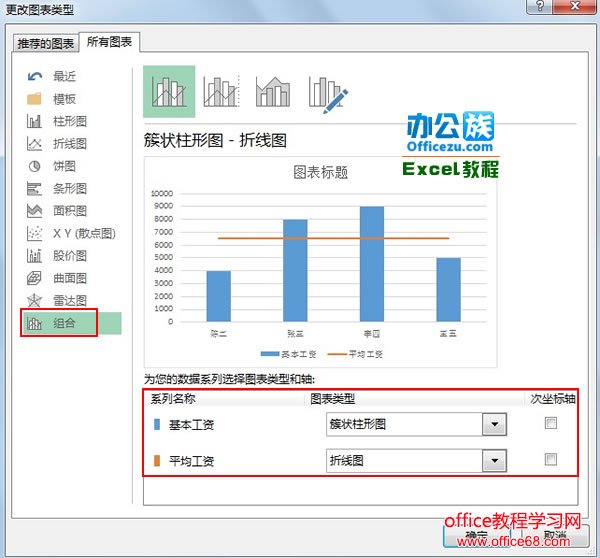The image size is (600, 558).
Task: Click the 条形图 bar chart icon
Action: point(34,188)
